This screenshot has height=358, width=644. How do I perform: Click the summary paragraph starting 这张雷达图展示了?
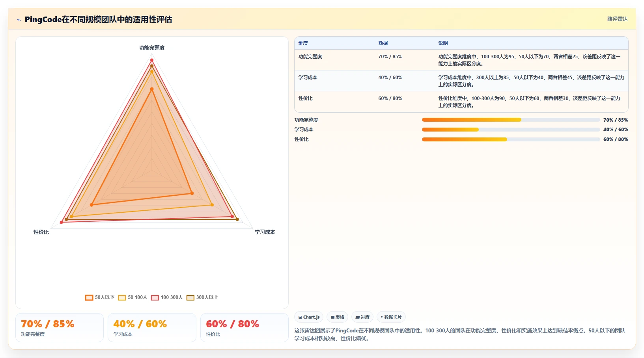point(460,334)
